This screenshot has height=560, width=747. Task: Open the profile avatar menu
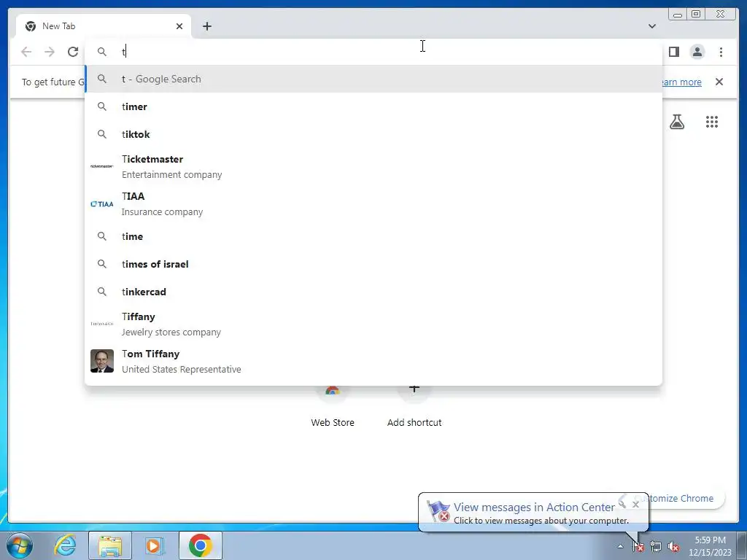697,52
